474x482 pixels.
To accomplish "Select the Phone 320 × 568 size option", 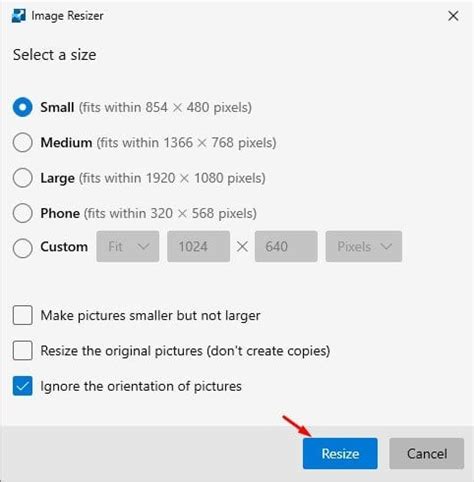I will click(23, 213).
